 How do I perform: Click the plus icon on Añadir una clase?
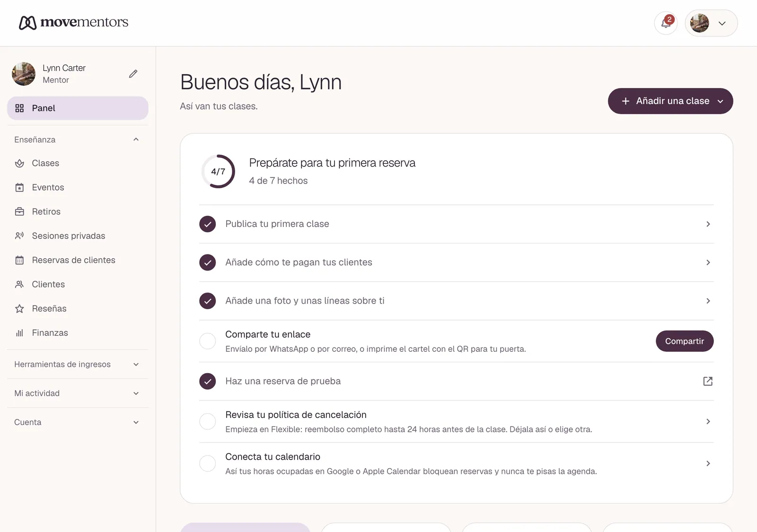click(x=625, y=101)
